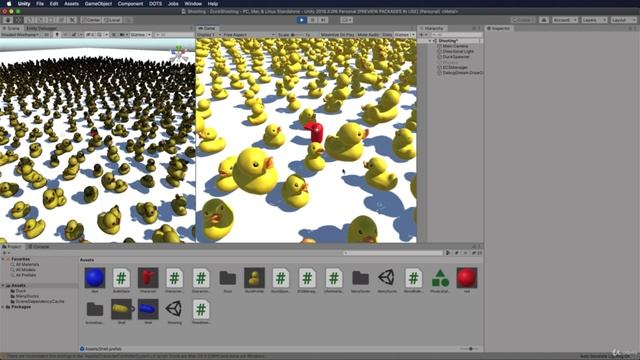This screenshot has height=360, width=640.
Task: Expand the Packages folder in Project
Action: [3, 307]
